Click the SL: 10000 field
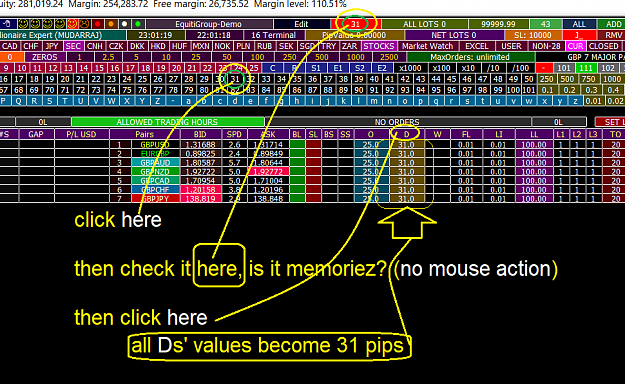Image resolution: width=625 pixels, height=384 pixels. pyautogui.click(x=533, y=35)
